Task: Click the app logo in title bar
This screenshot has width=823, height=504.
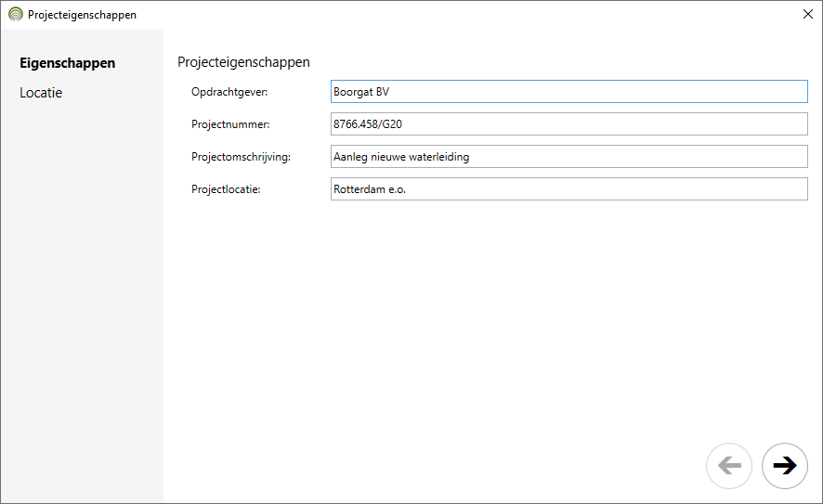Action: pyautogui.click(x=16, y=14)
